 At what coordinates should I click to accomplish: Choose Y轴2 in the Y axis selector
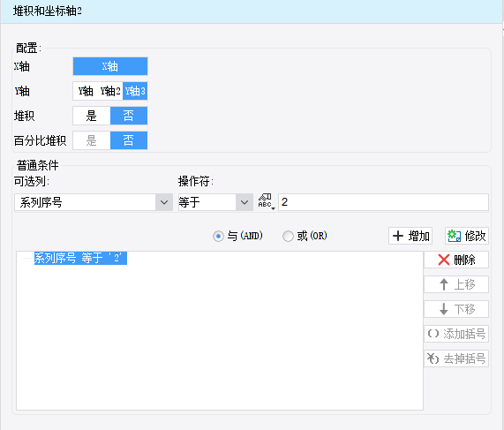point(110,91)
